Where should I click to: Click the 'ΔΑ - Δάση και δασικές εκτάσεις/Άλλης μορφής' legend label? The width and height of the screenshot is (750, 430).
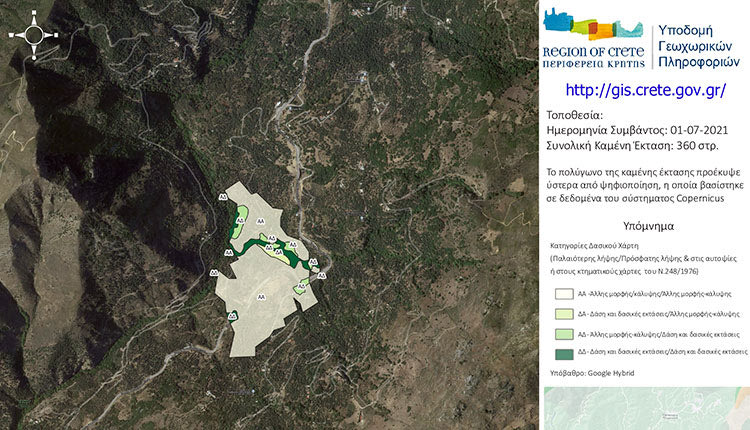[659, 314]
